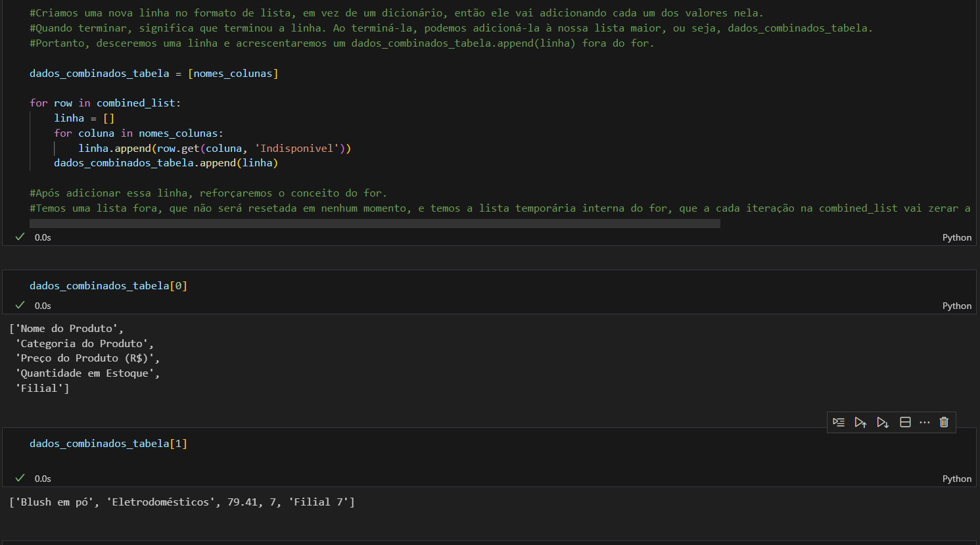Screen dimensions: 980x545
Task: Click the 'for coluna in nomes_colunas:' line
Action: (139, 133)
